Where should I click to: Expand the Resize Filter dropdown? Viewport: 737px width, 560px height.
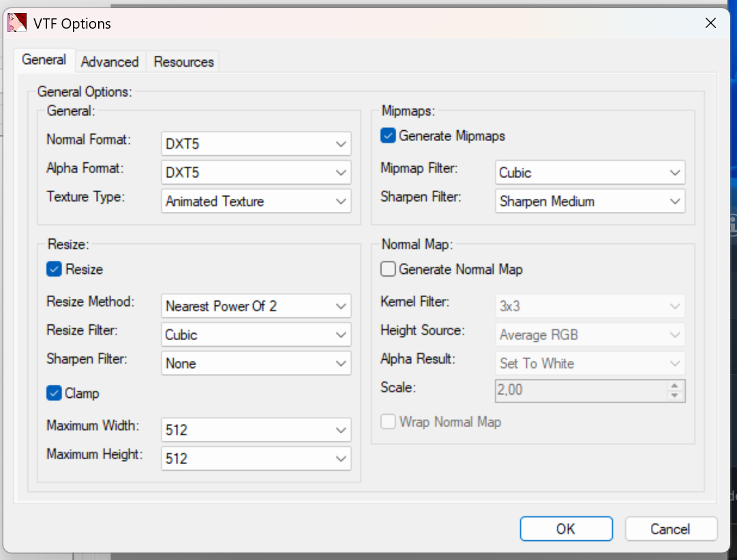[x=256, y=335]
